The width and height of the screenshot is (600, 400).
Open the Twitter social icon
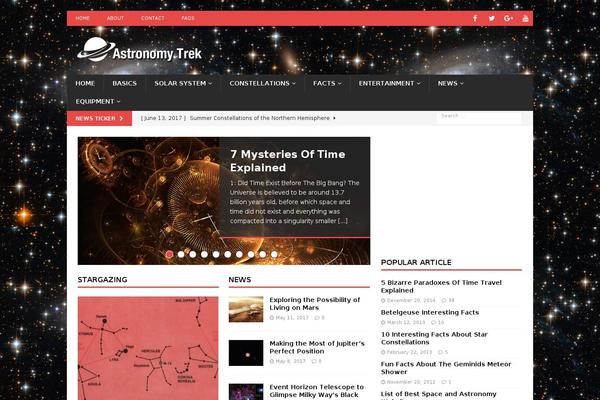492,18
